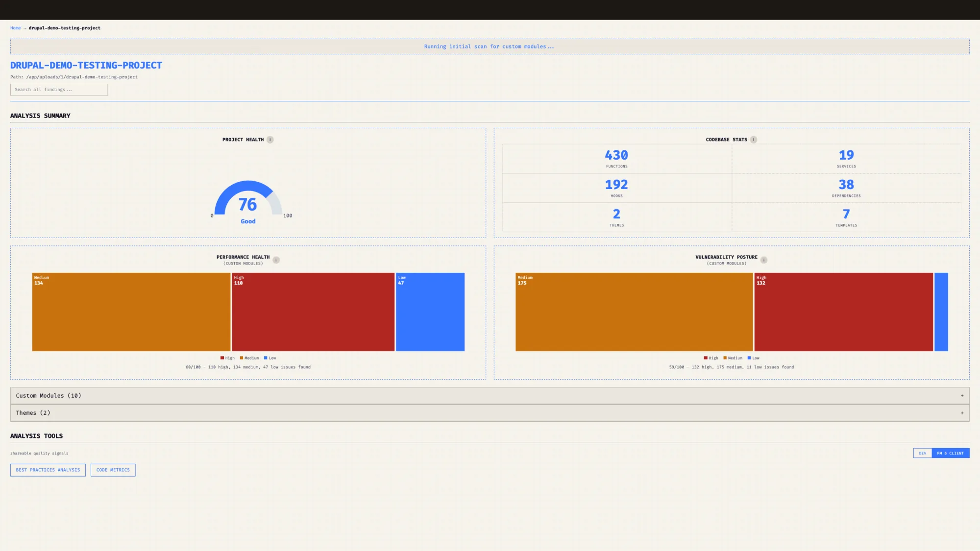Viewport: 980px width, 551px height.
Task: Click the project path text
Action: 74,77
